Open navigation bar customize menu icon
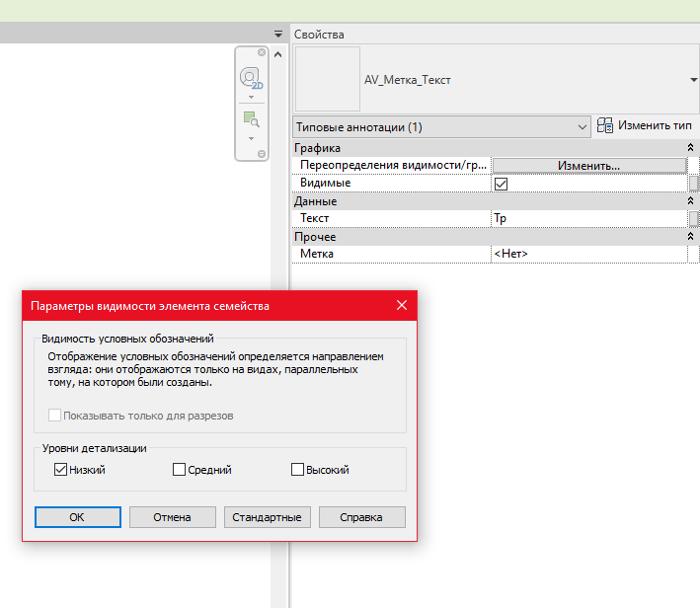 pyautogui.click(x=262, y=154)
